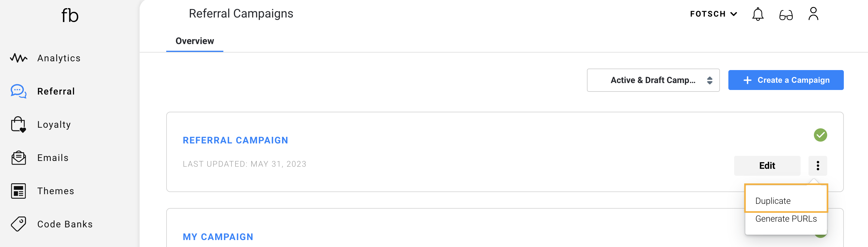This screenshot has height=247, width=868.
Task: Open the user profile icon
Action: (813, 14)
